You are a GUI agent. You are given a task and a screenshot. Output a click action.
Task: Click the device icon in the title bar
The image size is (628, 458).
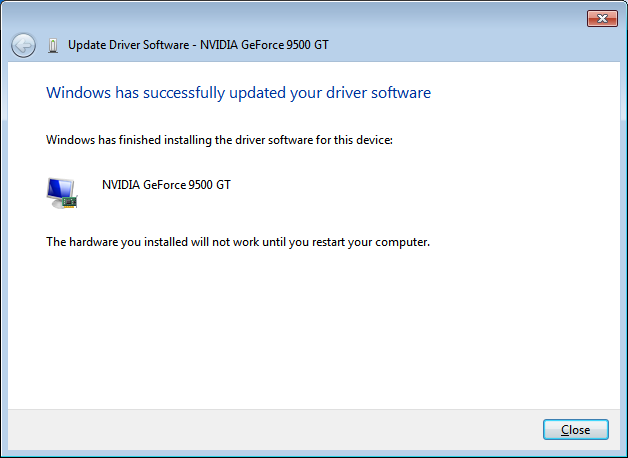(x=53, y=46)
